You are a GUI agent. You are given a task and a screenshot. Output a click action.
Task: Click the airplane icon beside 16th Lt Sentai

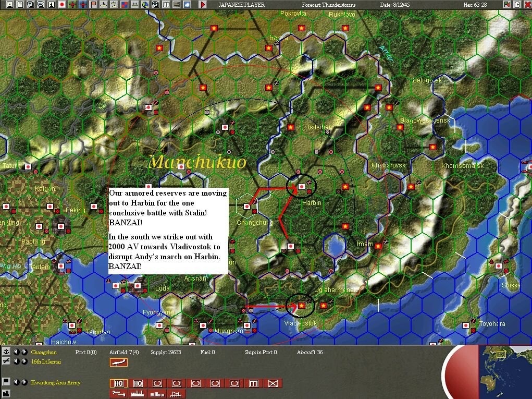(6, 361)
